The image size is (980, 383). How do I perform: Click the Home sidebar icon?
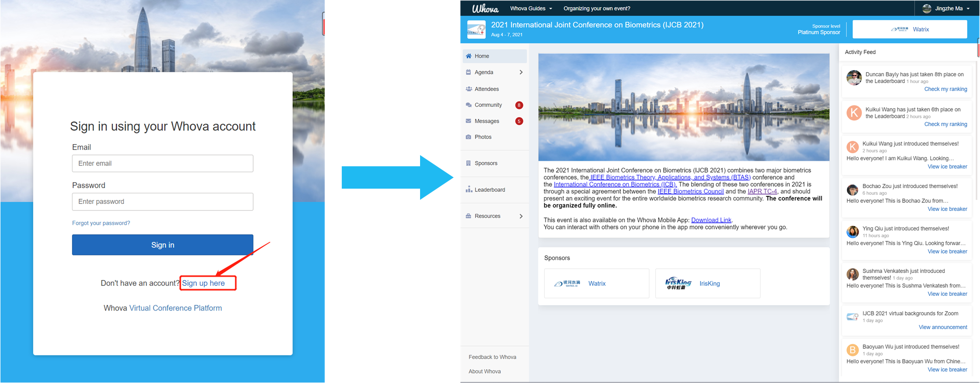click(x=468, y=56)
